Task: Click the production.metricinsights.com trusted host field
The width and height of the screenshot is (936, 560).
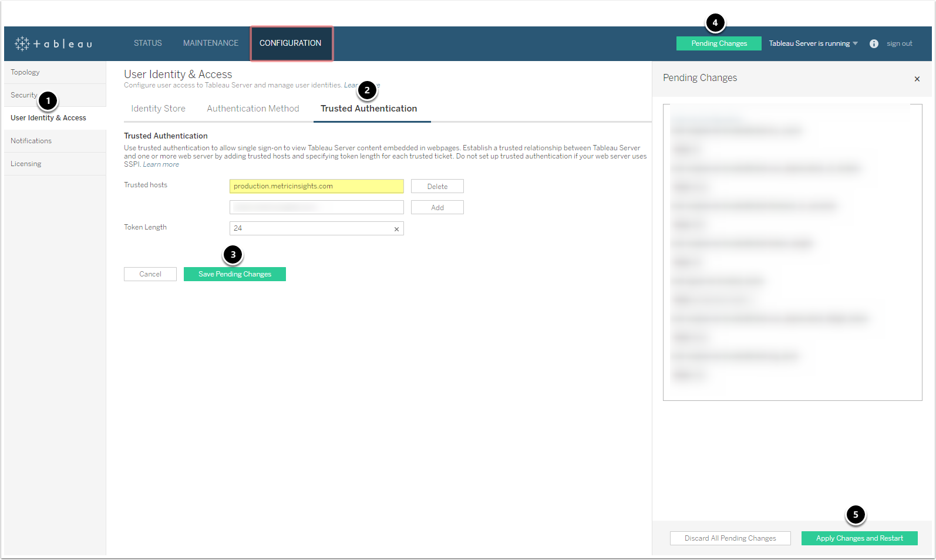Action: point(317,186)
